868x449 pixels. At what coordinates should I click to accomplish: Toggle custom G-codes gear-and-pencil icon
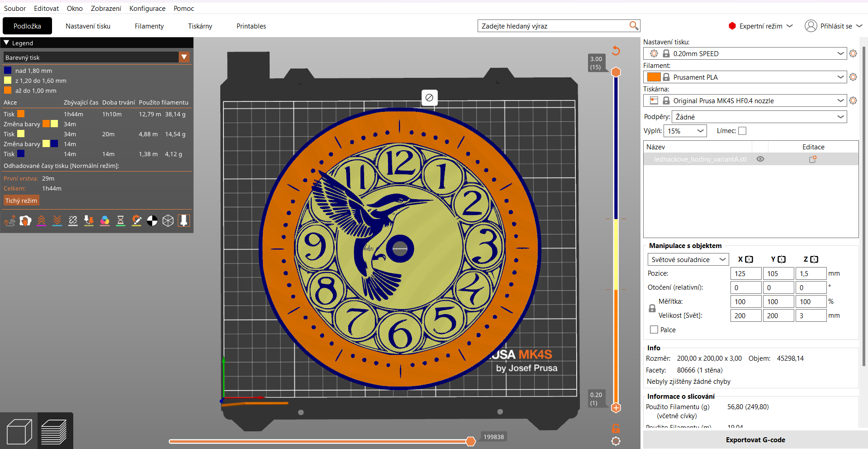(136, 221)
